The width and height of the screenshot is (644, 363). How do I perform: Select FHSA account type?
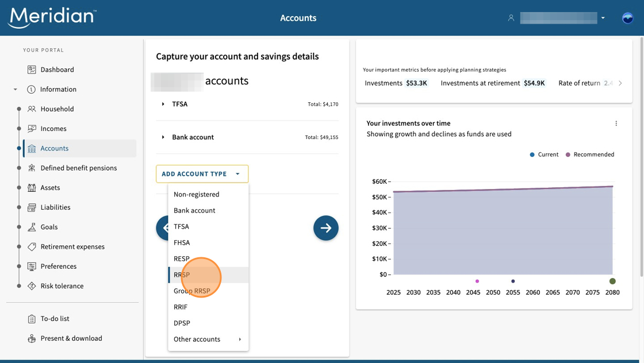click(208, 243)
